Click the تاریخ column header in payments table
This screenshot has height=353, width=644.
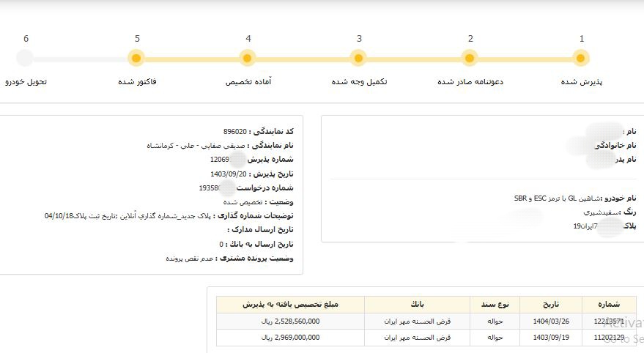550,304
